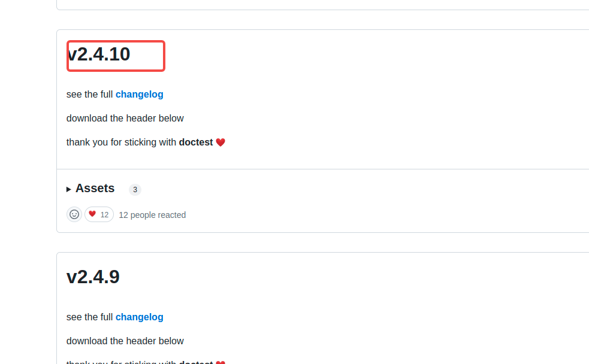
Task: Click the partially visible heart emoji under v2.4.9
Action: pos(221,362)
